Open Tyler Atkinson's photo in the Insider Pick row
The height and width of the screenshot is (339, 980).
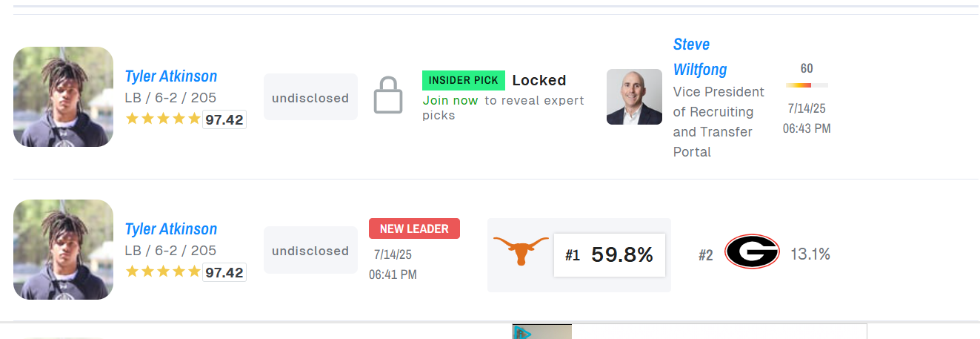coord(63,96)
